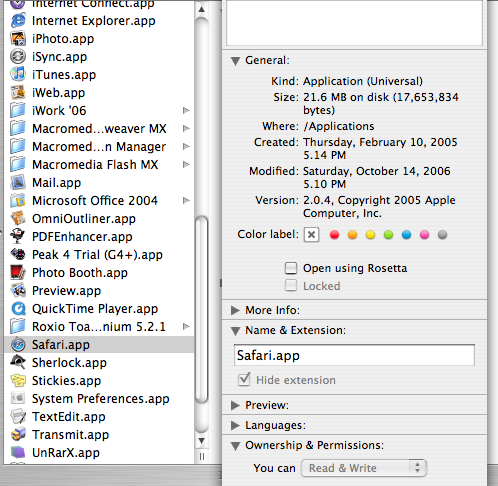The height and width of the screenshot is (486, 498).
Task: Expand iWork '06 folder arrow
Action: pyautogui.click(x=186, y=110)
